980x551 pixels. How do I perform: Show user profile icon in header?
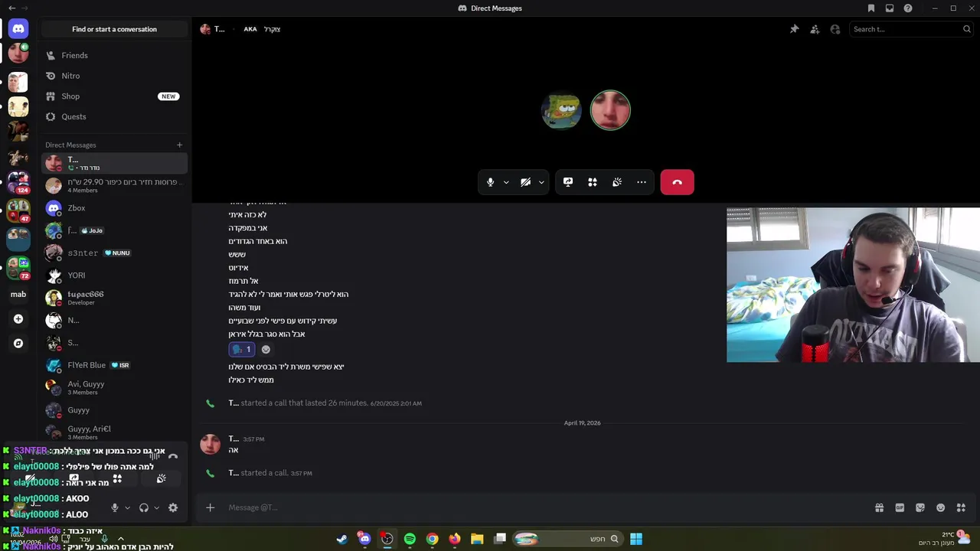pos(835,29)
